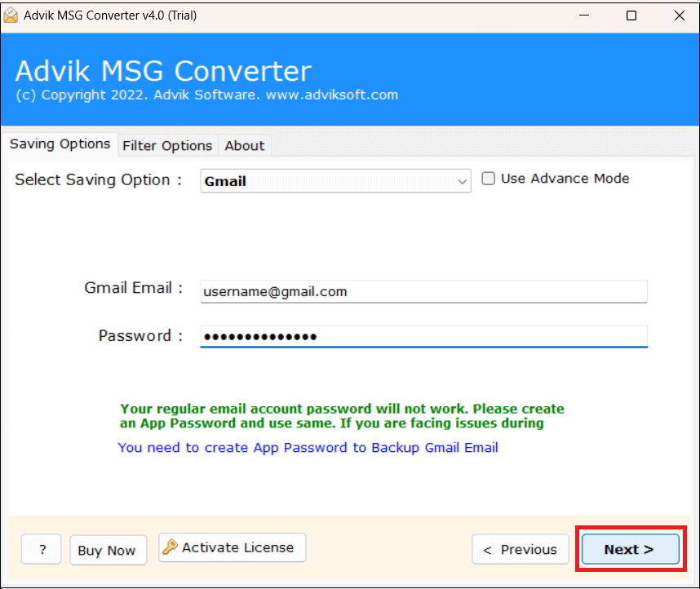Focus the Gmail Email input field

coord(423,291)
